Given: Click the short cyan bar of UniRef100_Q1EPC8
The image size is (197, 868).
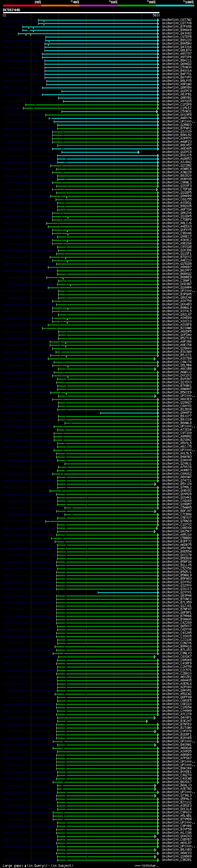Looking at the screenshot, I should pos(100,152).
